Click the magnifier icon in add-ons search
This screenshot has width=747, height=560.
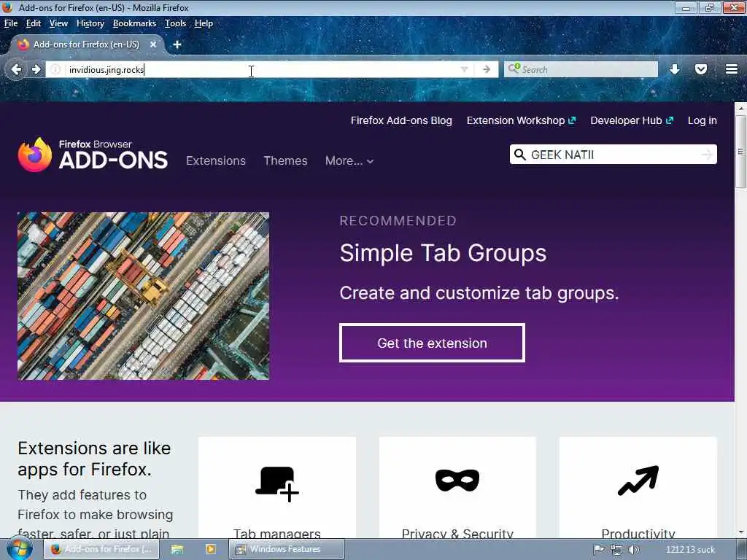point(520,155)
